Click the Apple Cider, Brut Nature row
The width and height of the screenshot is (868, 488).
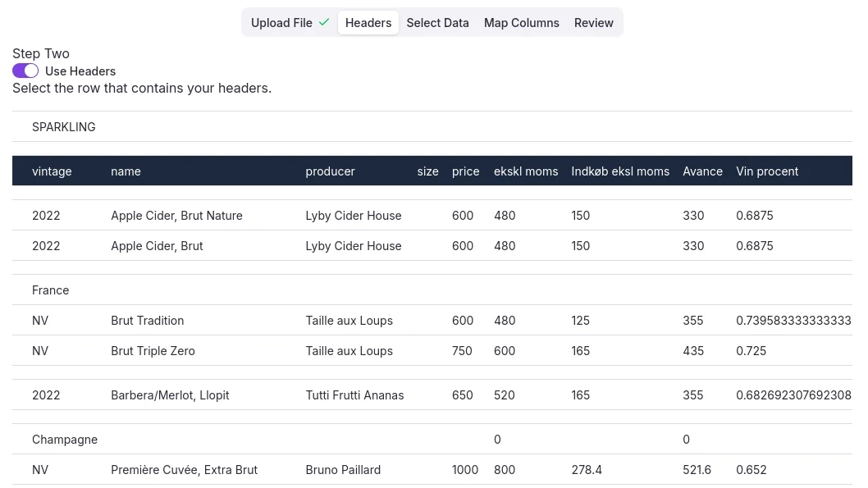click(x=432, y=215)
